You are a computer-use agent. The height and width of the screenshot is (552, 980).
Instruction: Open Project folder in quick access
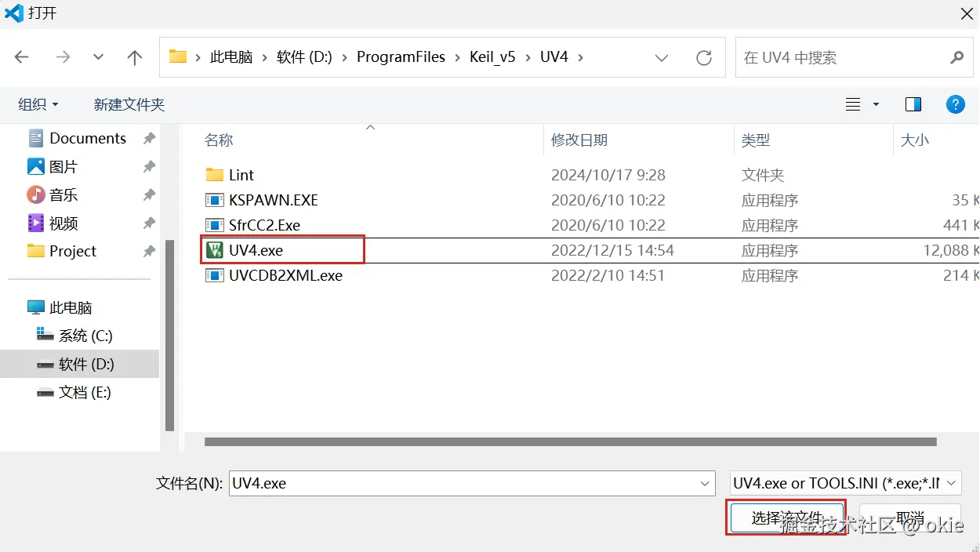pos(62,251)
